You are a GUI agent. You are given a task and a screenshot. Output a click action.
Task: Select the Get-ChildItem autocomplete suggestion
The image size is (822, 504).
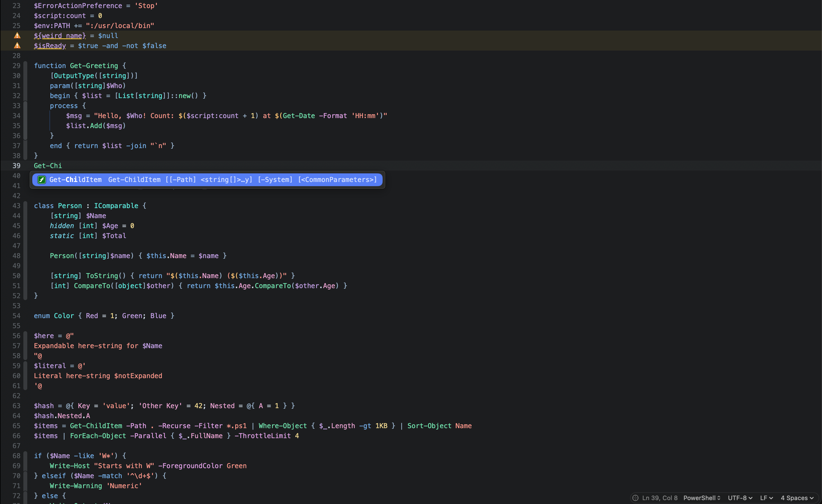pyautogui.click(x=207, y=180)
